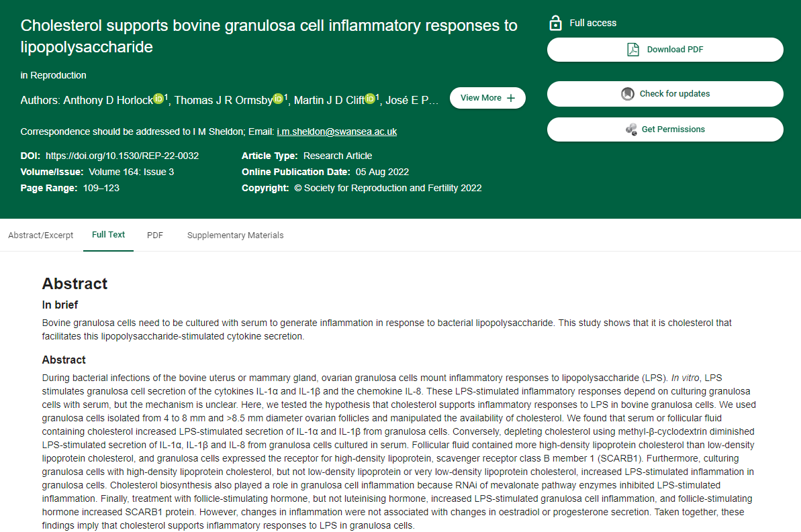Click the truncated author José E P…
Image resolution: width=801 pixels, height=532 pixels.
click(412, 100)
